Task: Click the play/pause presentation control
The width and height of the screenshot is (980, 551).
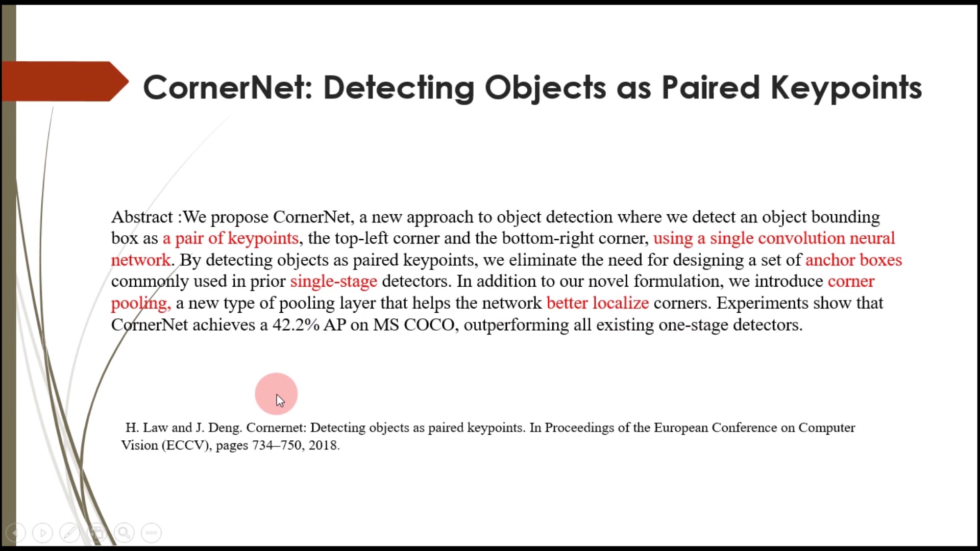Action: (42, 532)
